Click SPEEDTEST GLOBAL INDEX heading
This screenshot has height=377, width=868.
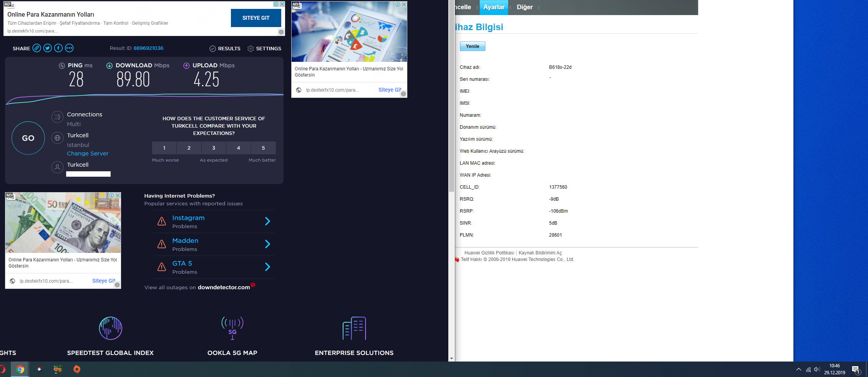pyautogui.click(x=110, y=353)
